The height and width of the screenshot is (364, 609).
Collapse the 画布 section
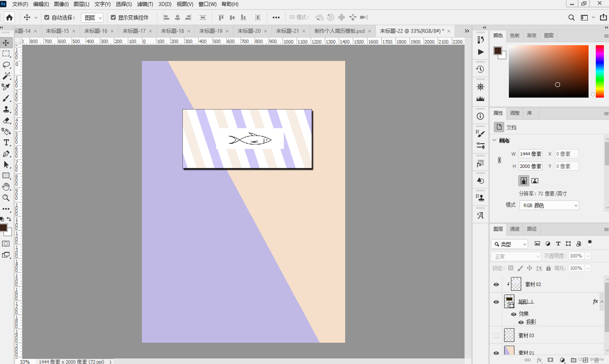[495, 140]
